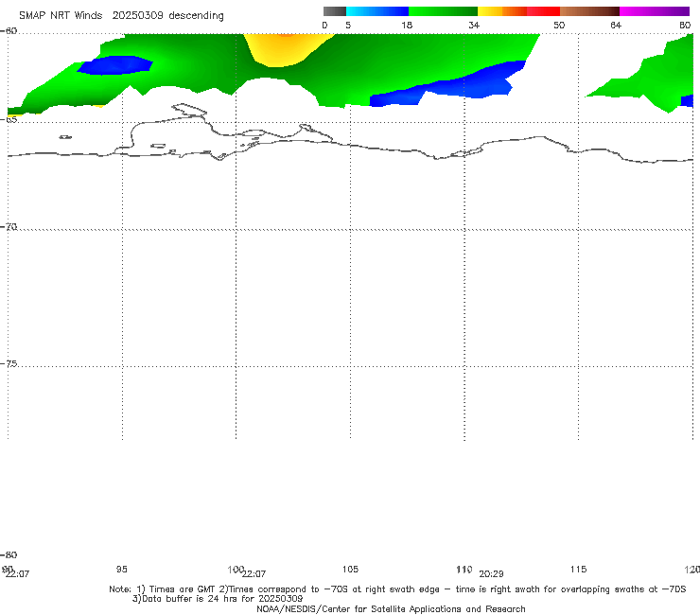This screenshot has height=615, width=700.
Task: Click the scale label 18
Action: (x=407, y=25)
